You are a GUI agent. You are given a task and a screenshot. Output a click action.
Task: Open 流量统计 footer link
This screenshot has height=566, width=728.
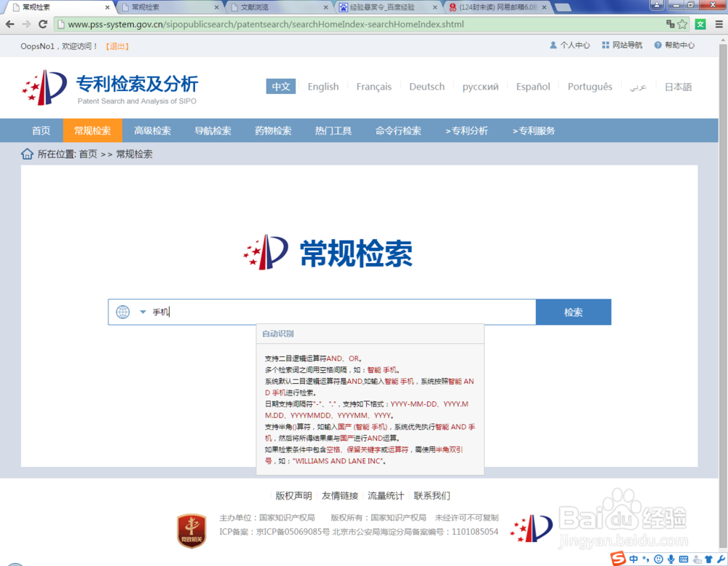(386, 496)
